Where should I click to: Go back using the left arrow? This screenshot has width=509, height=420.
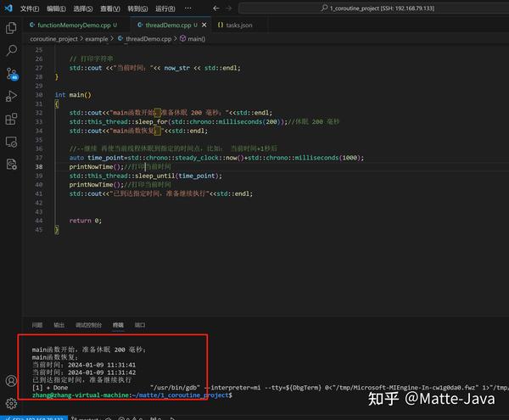[216, 8]
